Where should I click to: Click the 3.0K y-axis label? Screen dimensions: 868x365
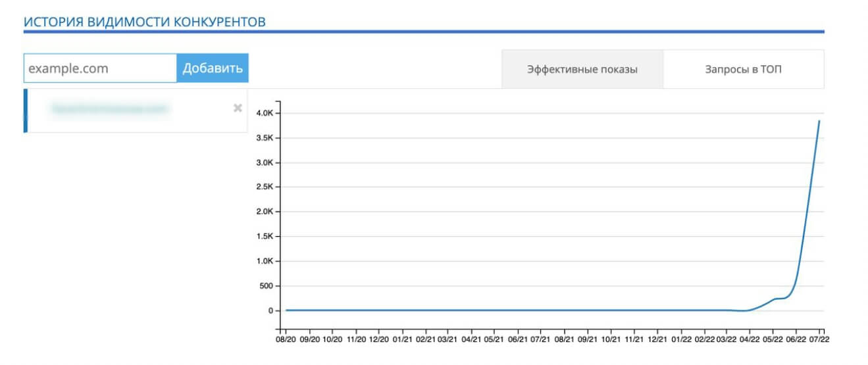265,162
